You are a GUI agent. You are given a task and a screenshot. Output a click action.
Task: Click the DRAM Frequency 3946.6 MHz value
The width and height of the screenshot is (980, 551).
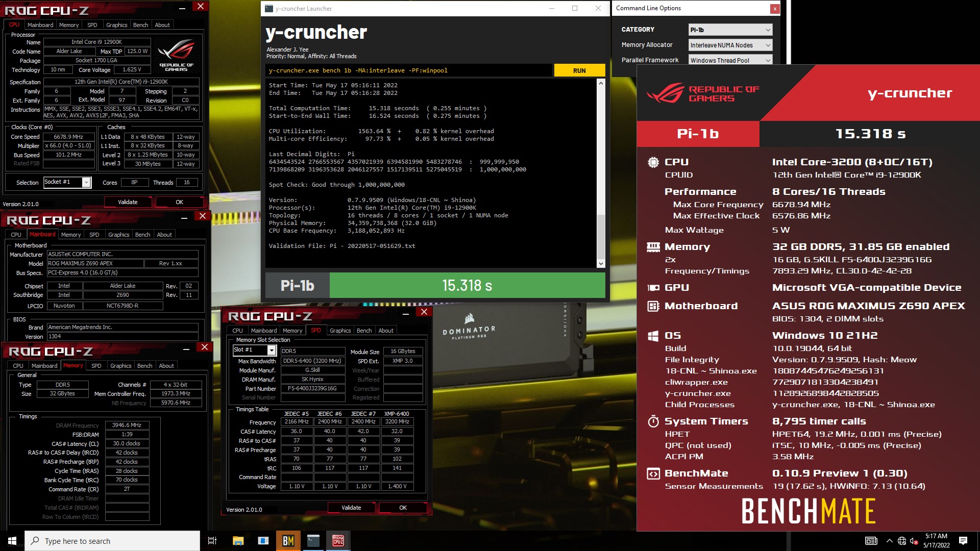[x=127, y=425]
